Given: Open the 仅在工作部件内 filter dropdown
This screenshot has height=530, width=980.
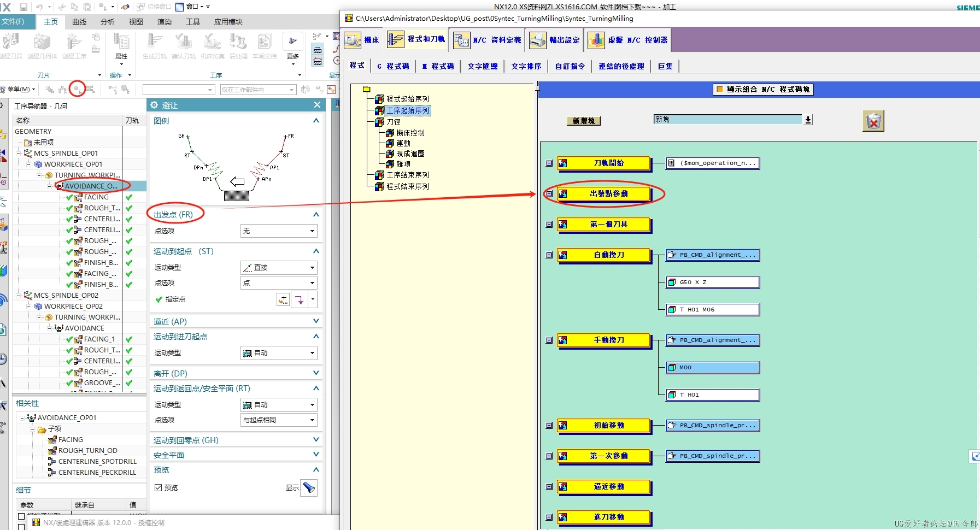Looking at the screenshot, I should pos(258,90).
